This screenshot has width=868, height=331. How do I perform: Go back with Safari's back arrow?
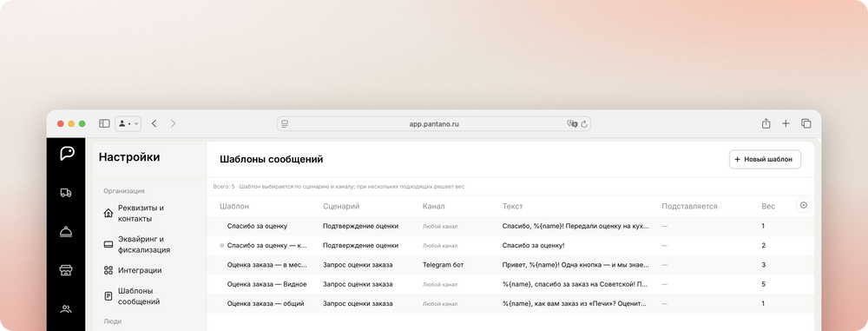point(154,123)
